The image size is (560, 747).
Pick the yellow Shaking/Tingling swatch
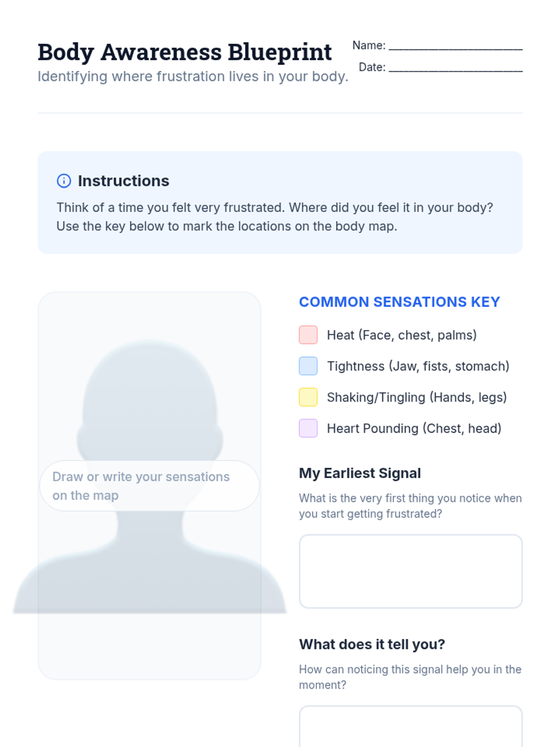click(308, 397)
